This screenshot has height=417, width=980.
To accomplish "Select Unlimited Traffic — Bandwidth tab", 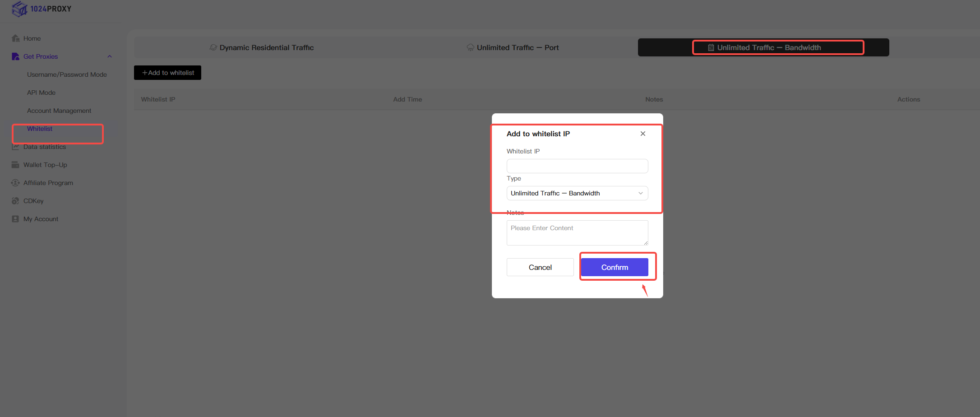I will coord(763,47).
